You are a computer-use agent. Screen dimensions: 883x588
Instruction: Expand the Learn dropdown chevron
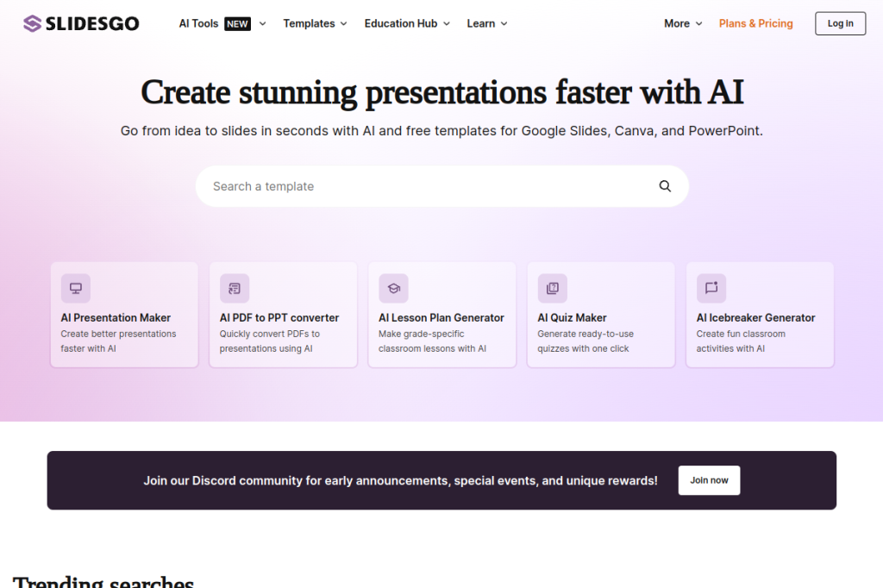pyautogui.click(x=504, y=23)
